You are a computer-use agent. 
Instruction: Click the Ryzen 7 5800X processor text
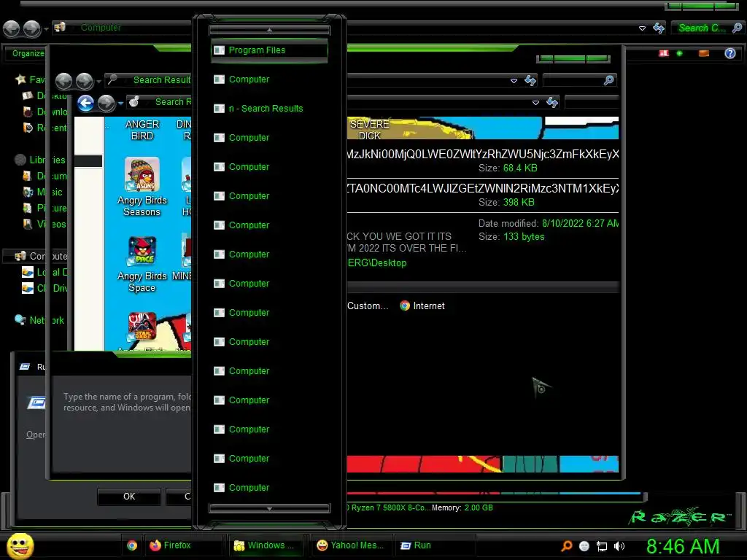click(x=389, y=508)
